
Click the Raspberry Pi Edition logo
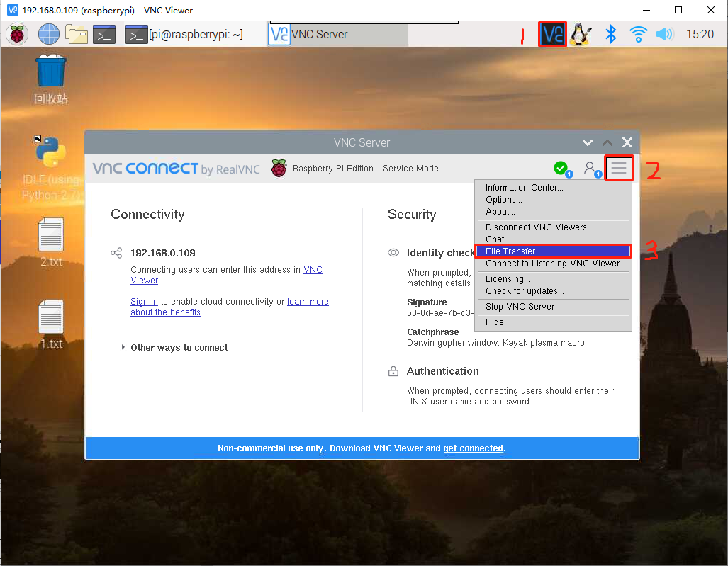click(279, 169)
